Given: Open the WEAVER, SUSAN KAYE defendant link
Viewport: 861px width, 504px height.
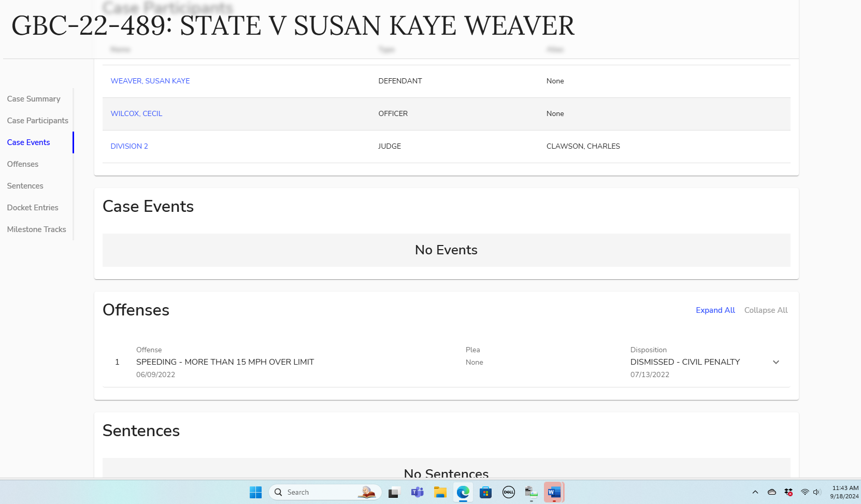Looking at the screenshot, I should click(150, 81).
